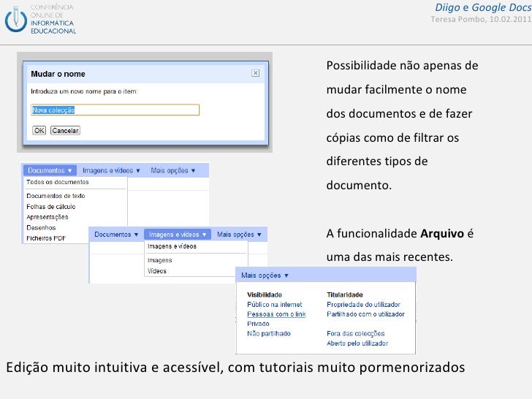The image size is (532, 399).
Task: Click Teresa Pombo, 10.02.2011 text
Action: 481,19
